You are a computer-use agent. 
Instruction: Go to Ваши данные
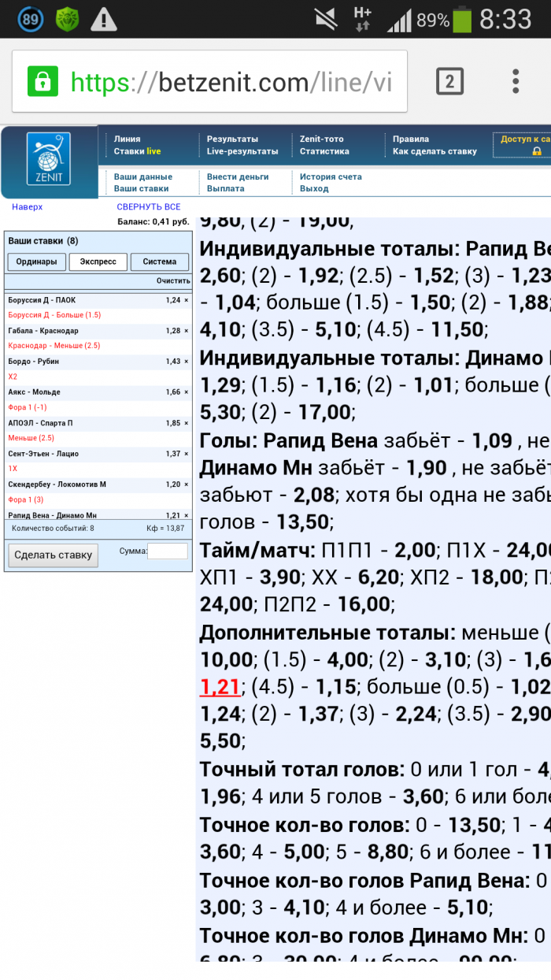point(142,176)
